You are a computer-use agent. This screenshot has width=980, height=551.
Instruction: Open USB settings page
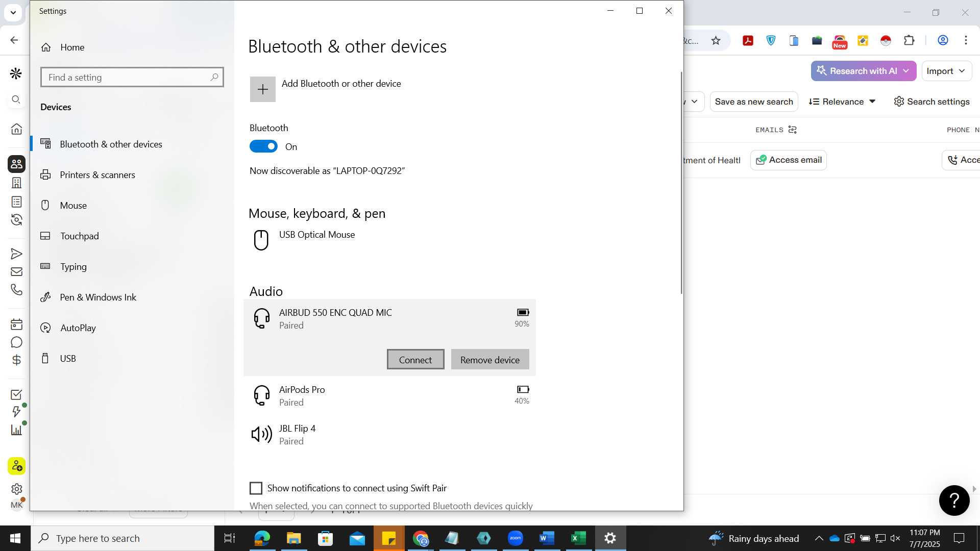point(68,359)
